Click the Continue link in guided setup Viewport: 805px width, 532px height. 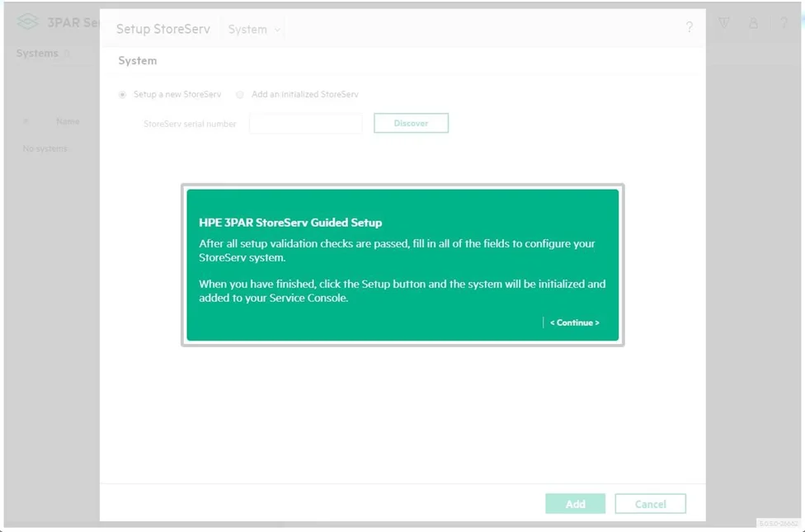pyautogui.click(x=575, y=322)
